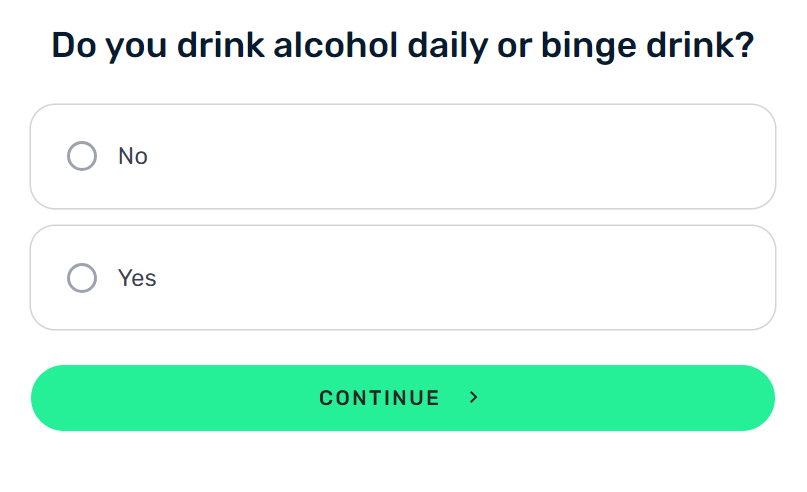The image size is (807, 492).
Task: Select the "Yes" radio button circle
Action: point(82,278)
